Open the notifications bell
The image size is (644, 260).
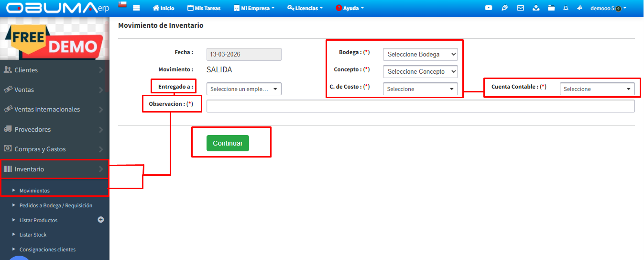[566, 8]
